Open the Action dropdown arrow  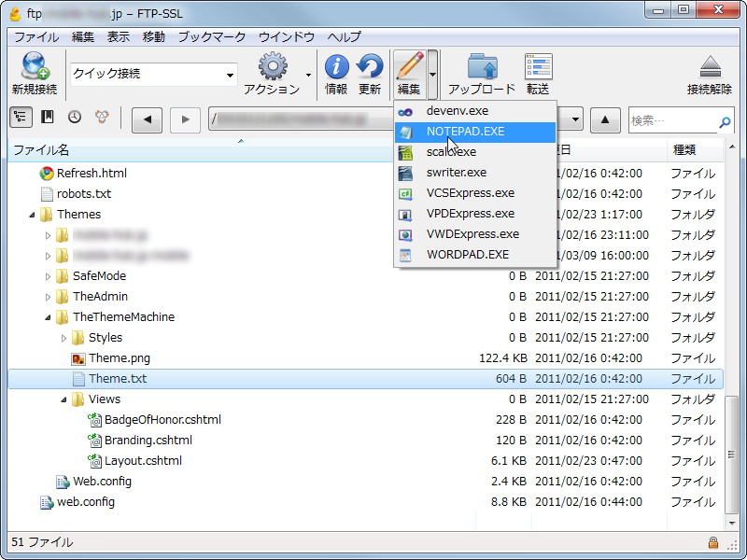click(308, 75)
